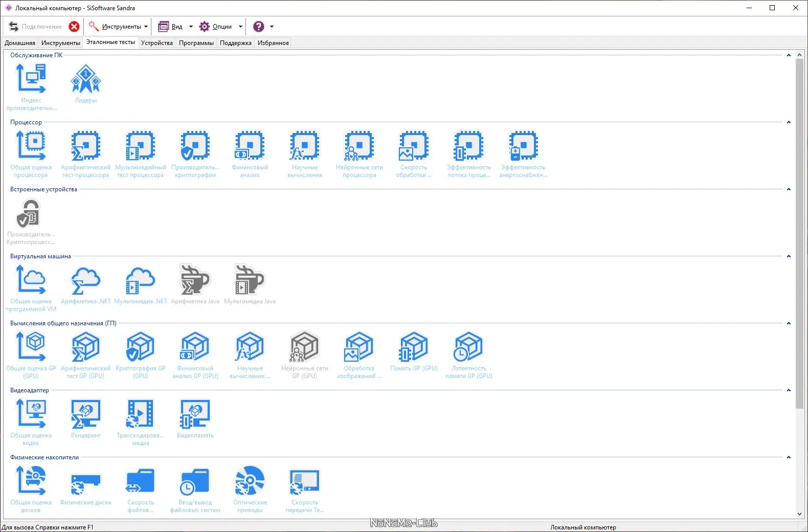Collapse the Физические накопители section
This screenshot has width=808, height=532.
(789, 457)
